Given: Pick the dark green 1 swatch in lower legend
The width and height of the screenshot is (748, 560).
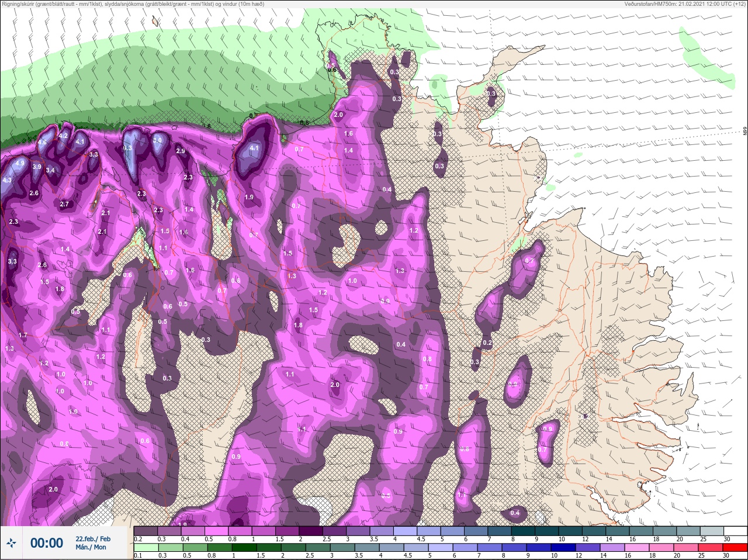Looking at the screenshot, I should pos(244,548).
